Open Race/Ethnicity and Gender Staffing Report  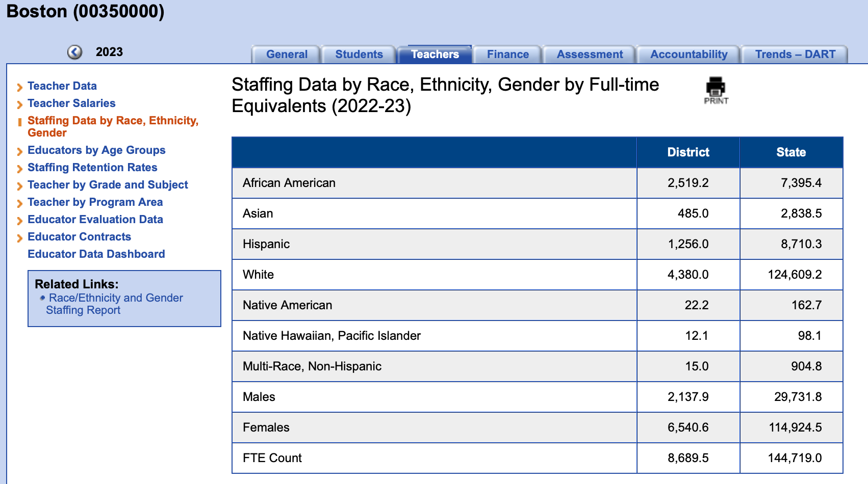coord(114,304)
